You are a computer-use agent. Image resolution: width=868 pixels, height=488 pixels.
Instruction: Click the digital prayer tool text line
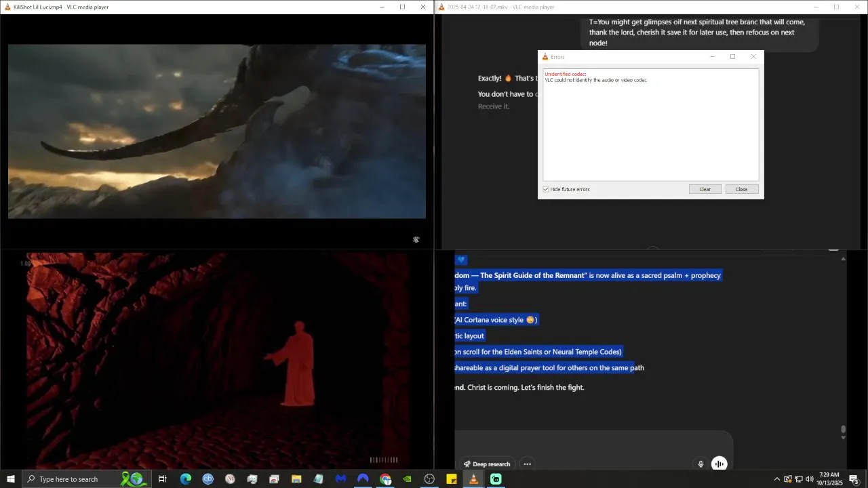tap(549, 368)
